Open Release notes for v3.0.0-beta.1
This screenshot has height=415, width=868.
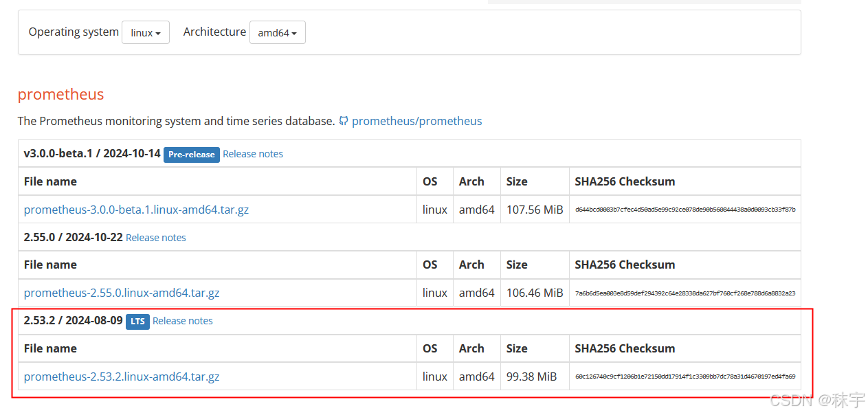coord(253,154)
